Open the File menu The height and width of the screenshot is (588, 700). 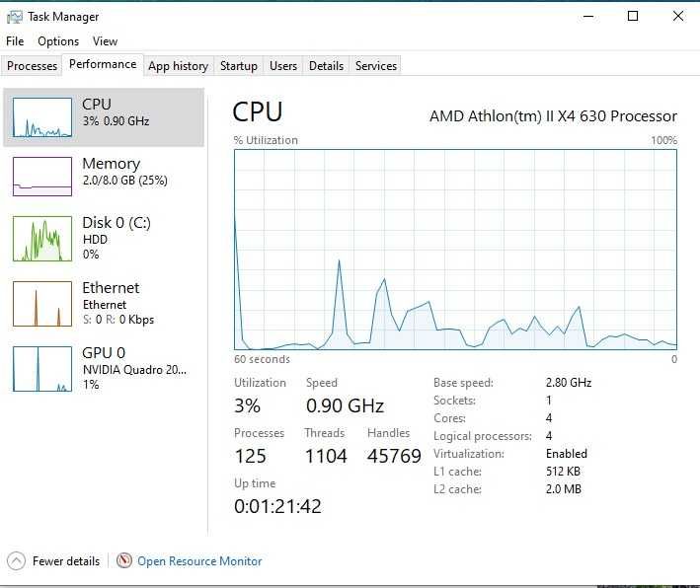[15, 41]
